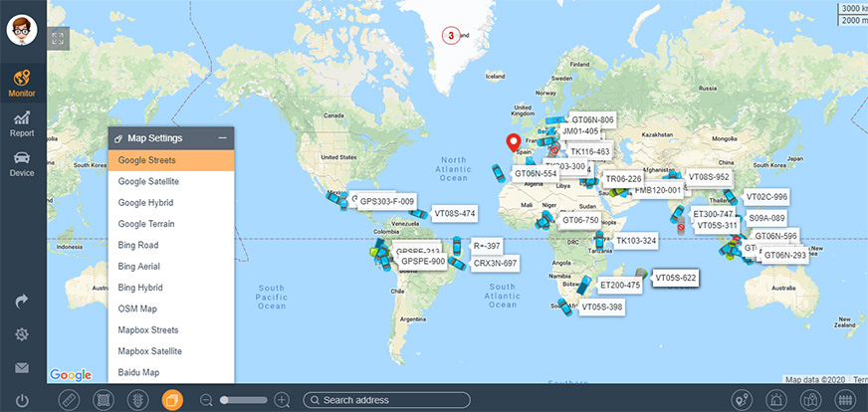Image resolution: width=868 pixels, height=412 pixels.
Task: Click the car icon beside VT08S-474
Action: pyautogui.click(x=418, y=213)
